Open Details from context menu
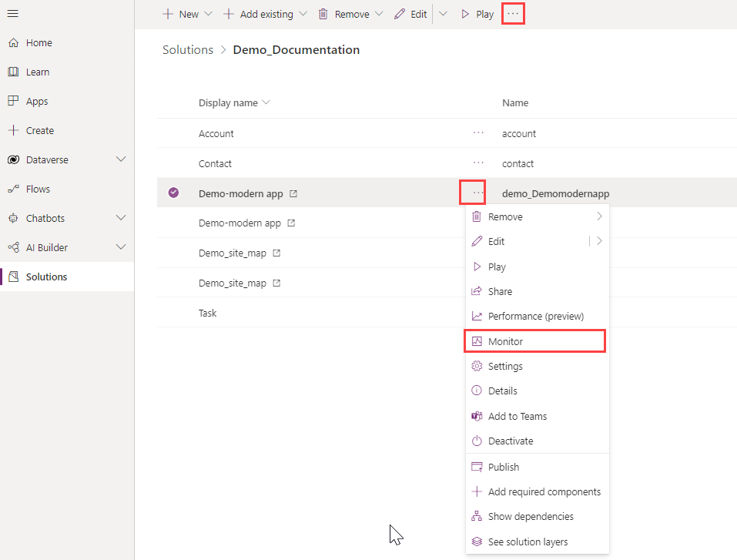737x560 pixels. (x=538, y=391)
